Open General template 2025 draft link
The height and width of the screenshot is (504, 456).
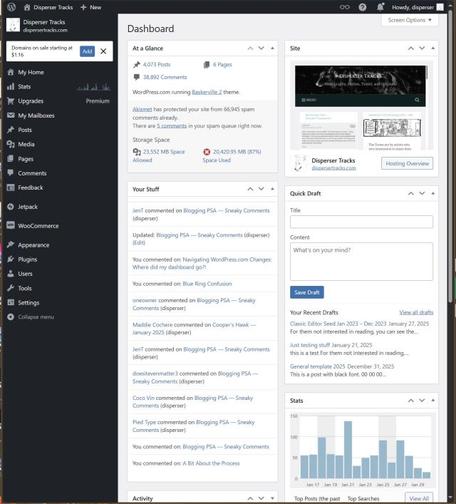pos(317,366)
